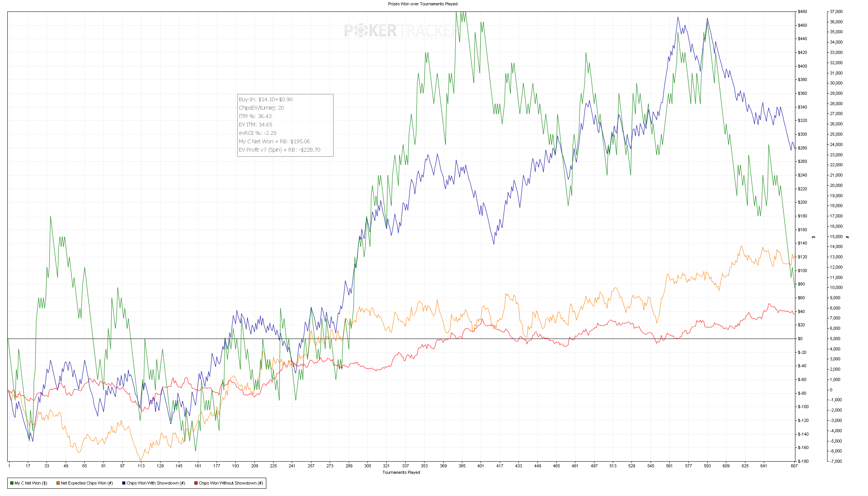Click the "225" tournaments-axis tick label
868x496 pixels.
click(273, 466)
